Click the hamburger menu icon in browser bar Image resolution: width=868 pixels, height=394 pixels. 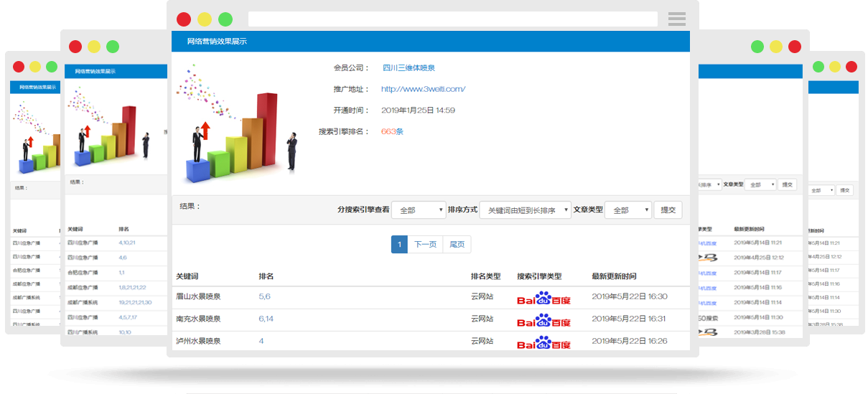tap(676, 19)
